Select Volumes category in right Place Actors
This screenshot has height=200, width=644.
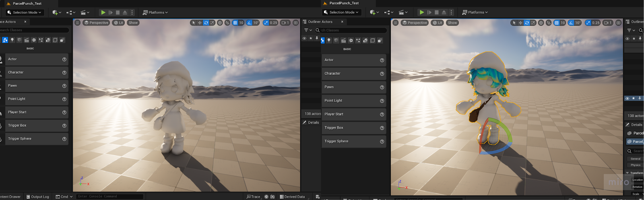[372, 40]
